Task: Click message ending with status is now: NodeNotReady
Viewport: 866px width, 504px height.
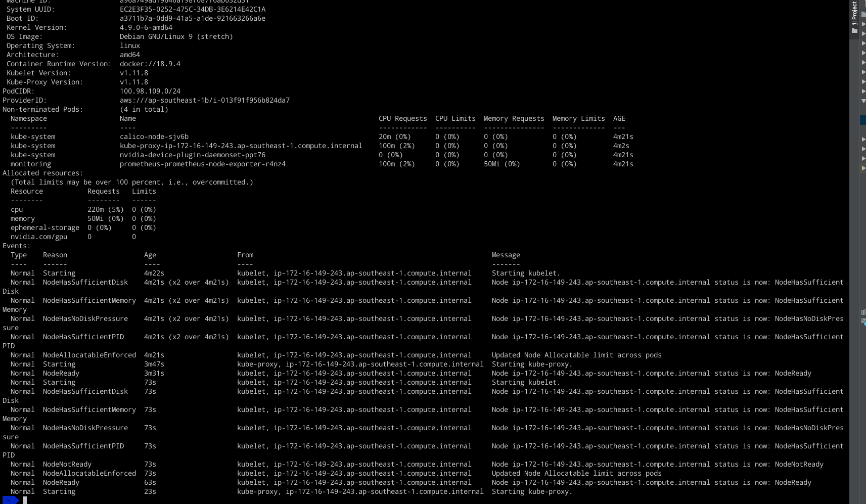Action: click(x=658, y=464)
